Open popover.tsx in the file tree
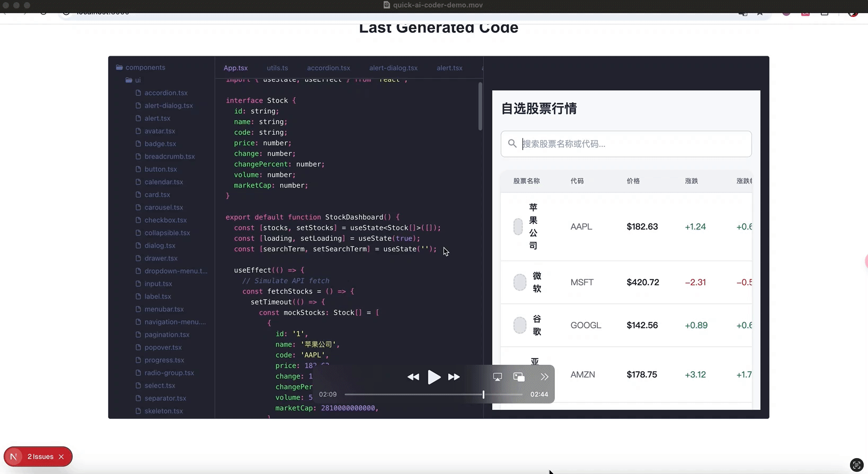868x474 pixels. click(x=158, y=347)
